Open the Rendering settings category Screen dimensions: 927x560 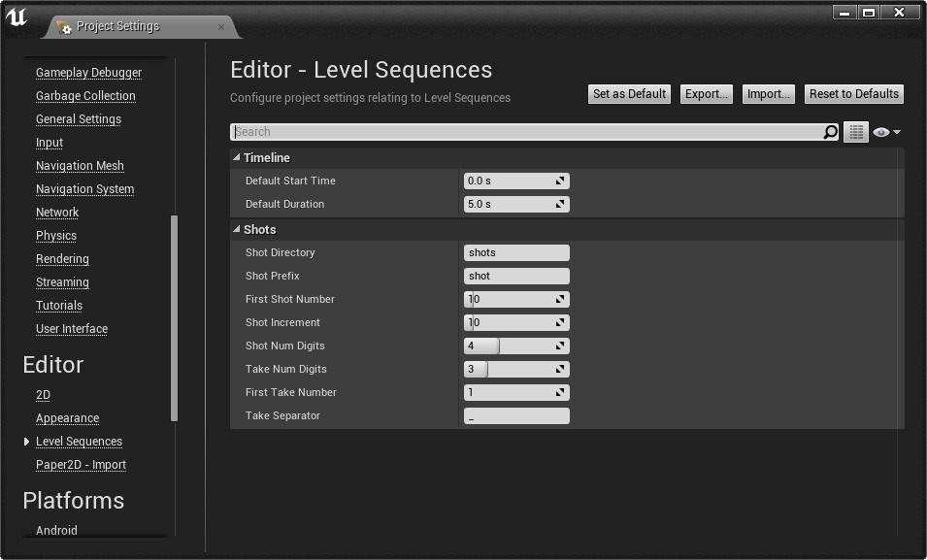click(x=62, y=259)
